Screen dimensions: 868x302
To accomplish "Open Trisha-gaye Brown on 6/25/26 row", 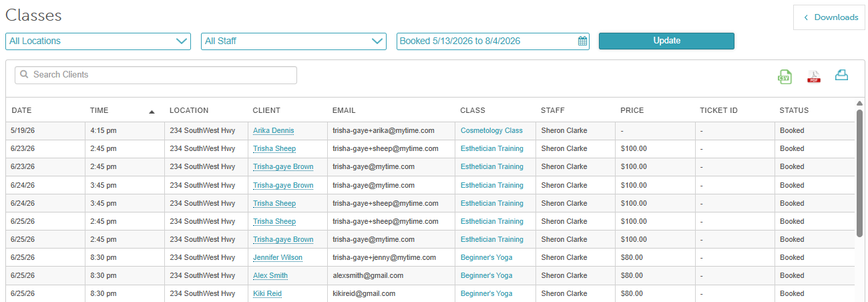I will coord(283,240).
